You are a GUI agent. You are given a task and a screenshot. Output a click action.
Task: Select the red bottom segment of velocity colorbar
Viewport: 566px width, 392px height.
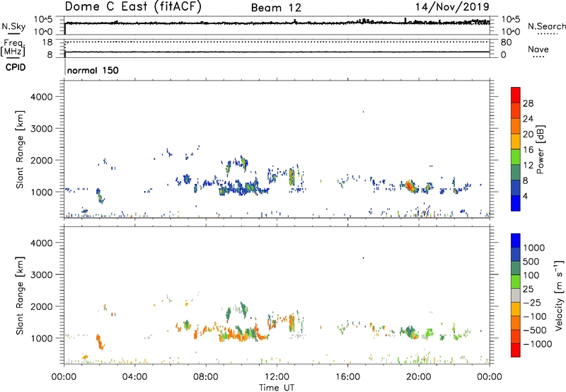[516, 350]
